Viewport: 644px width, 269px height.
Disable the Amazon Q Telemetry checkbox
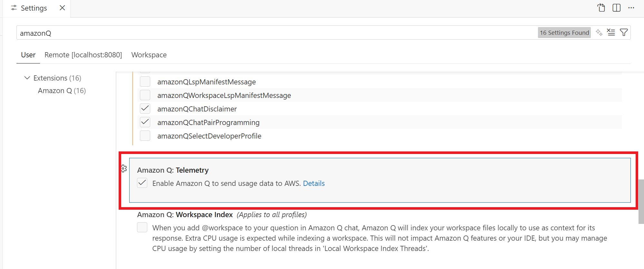pos(142,183)
